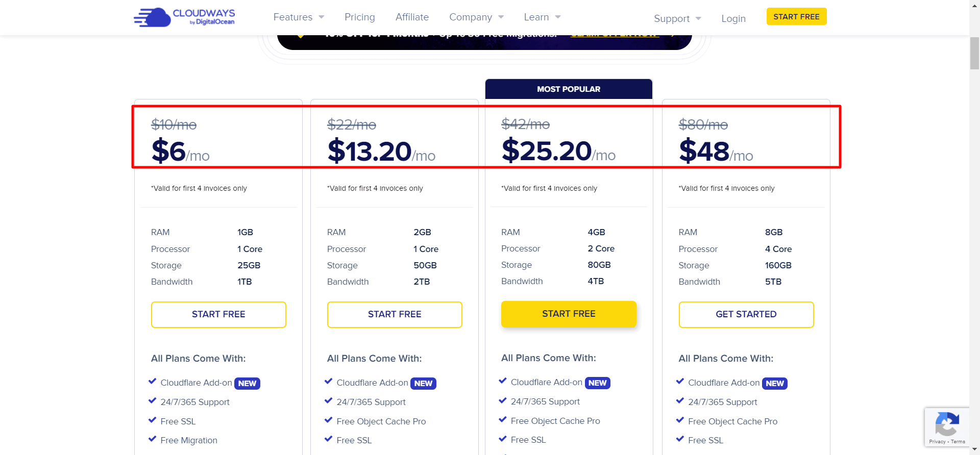Open the Affiliate nav item
Screen dimensions: 980x455
(x=412, y=17)
